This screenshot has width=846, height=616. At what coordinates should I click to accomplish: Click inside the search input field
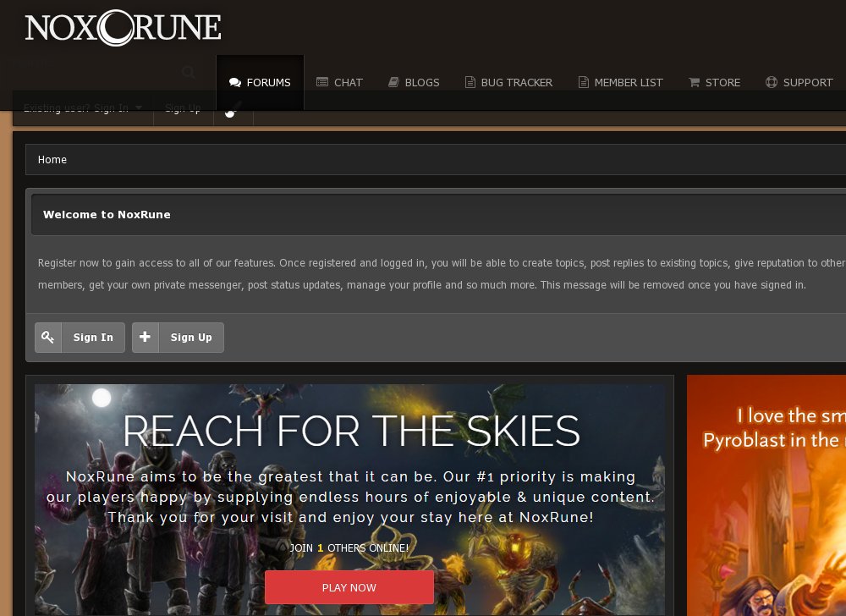[x=93, y=71]
